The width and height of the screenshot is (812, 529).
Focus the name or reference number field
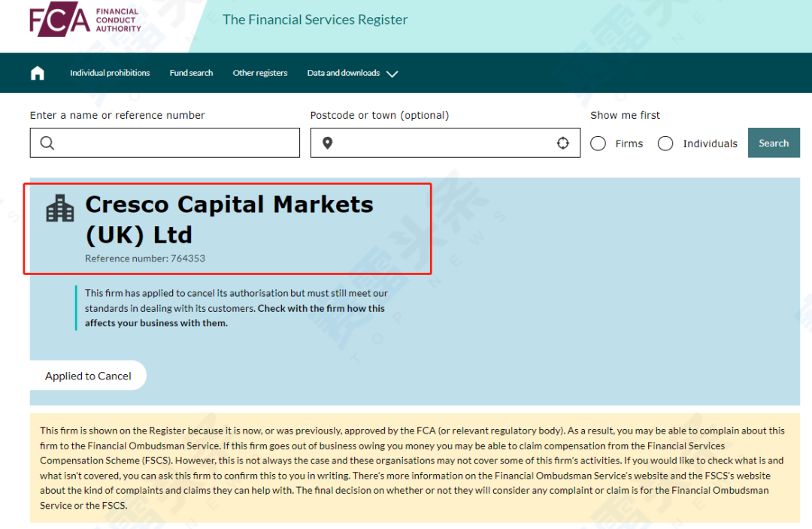click(x=165, y=143)
